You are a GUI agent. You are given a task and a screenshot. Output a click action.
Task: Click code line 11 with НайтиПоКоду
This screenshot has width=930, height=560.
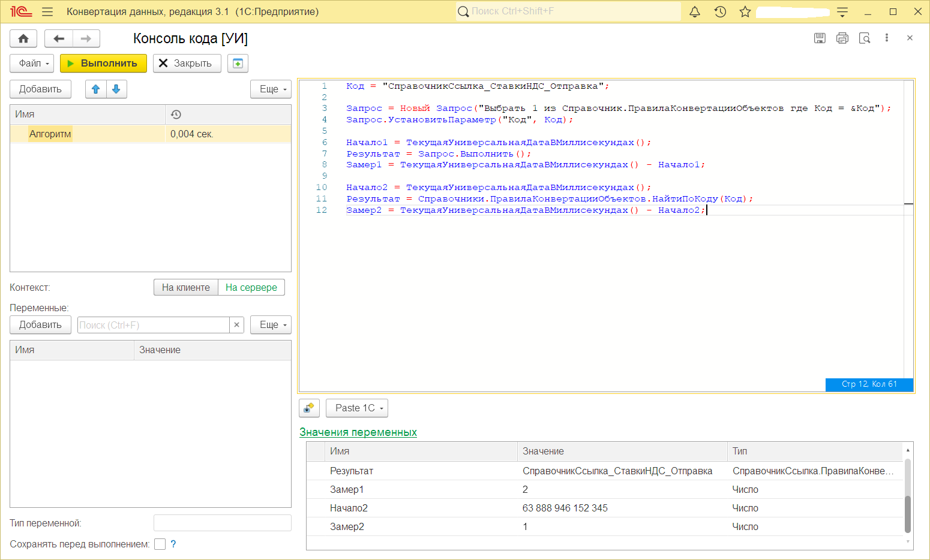[549, 199]
